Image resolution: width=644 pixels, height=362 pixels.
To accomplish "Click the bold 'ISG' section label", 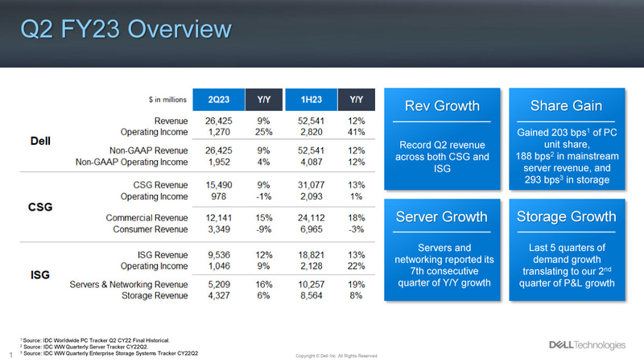I will point(39,274).
